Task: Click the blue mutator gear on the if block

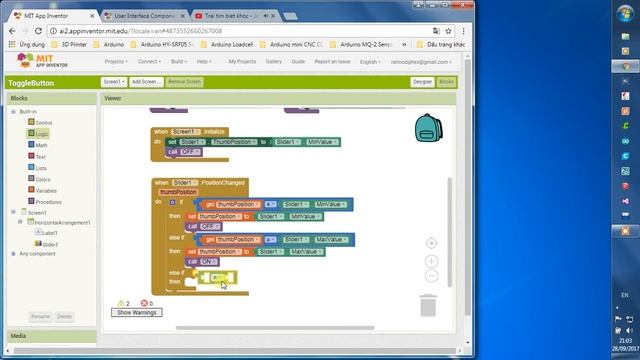Action: (x=173, y=202)
